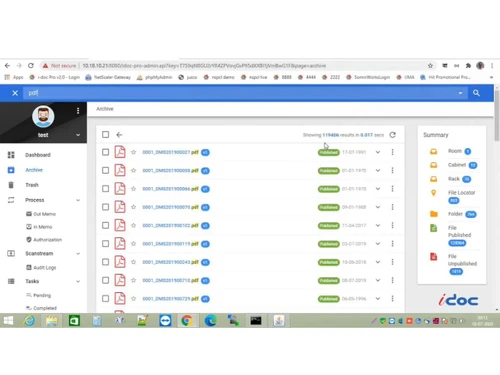Open i-doc Pro v2.0 Login bookmark

pyautogui.click(x=55, y=77)
